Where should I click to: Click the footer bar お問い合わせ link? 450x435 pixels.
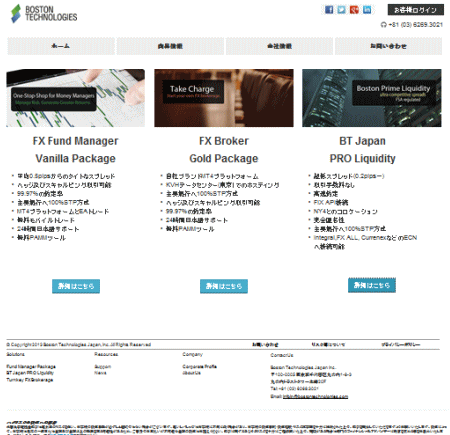pos(265,344)
